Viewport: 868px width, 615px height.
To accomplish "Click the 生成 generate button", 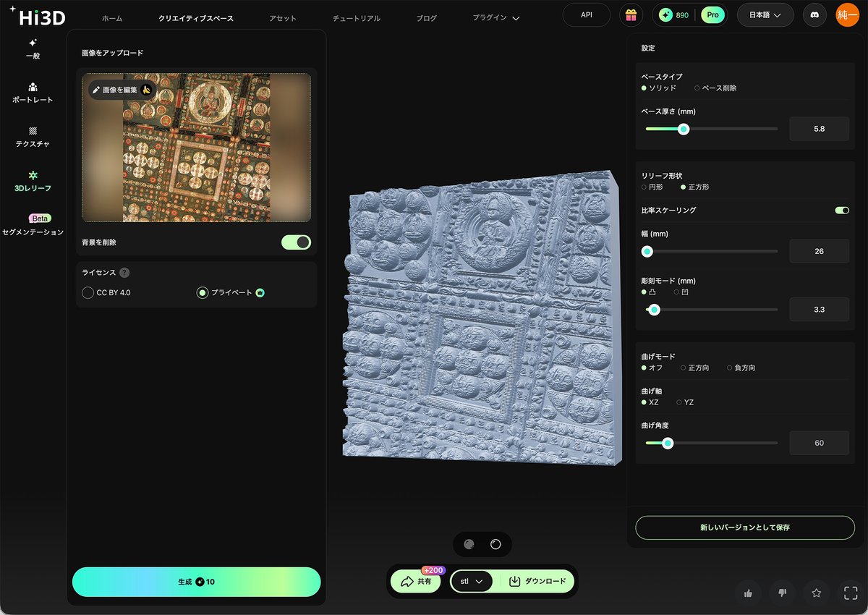I will tap(196, 582).
